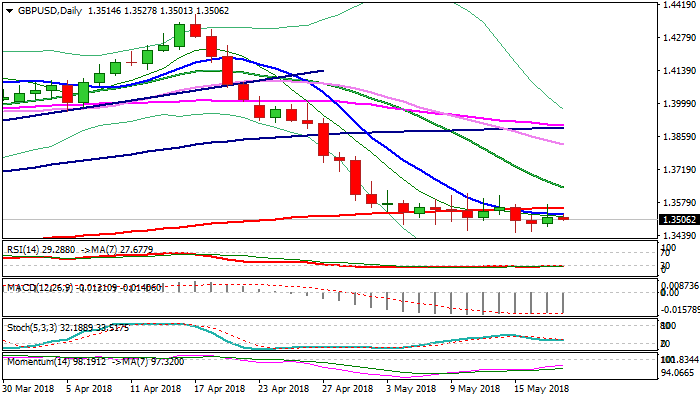Select the tallest green candle near the chart peak
This screenshot has width=700, height=400.
pyautogui.click(x=179, y=34)
